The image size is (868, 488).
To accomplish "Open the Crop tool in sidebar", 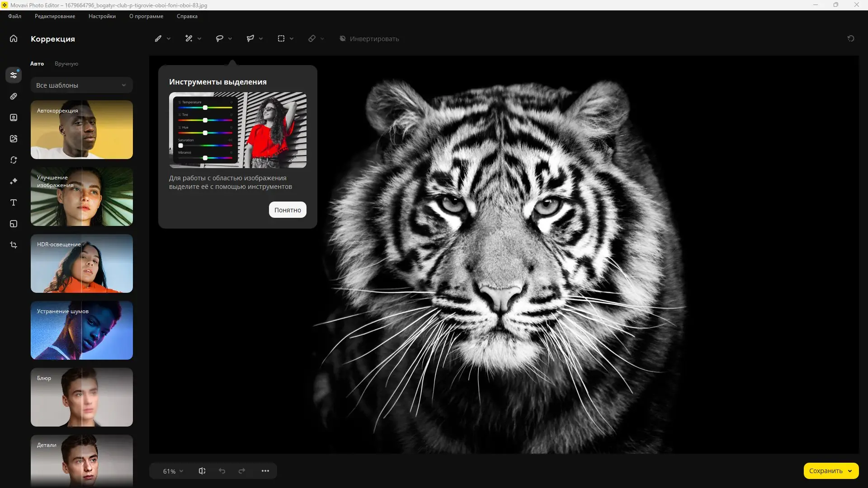I will point(14,245).
